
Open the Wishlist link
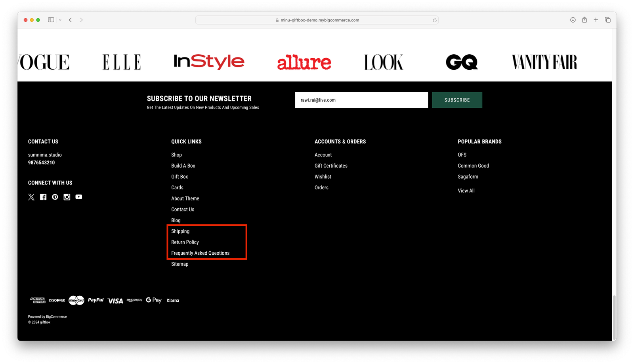(323, 177)
